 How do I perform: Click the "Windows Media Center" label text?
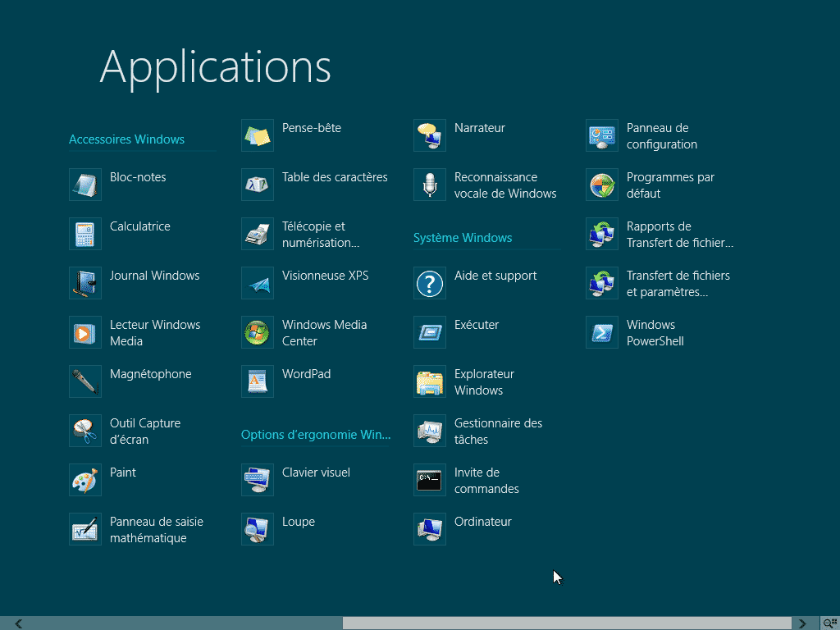coord(325,333)
